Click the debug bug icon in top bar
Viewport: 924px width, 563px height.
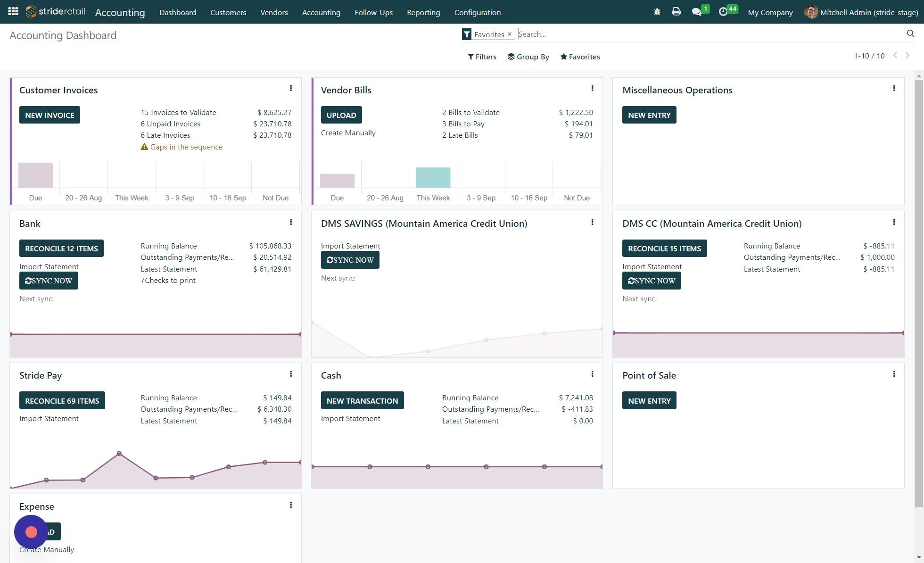click(656, 12)
